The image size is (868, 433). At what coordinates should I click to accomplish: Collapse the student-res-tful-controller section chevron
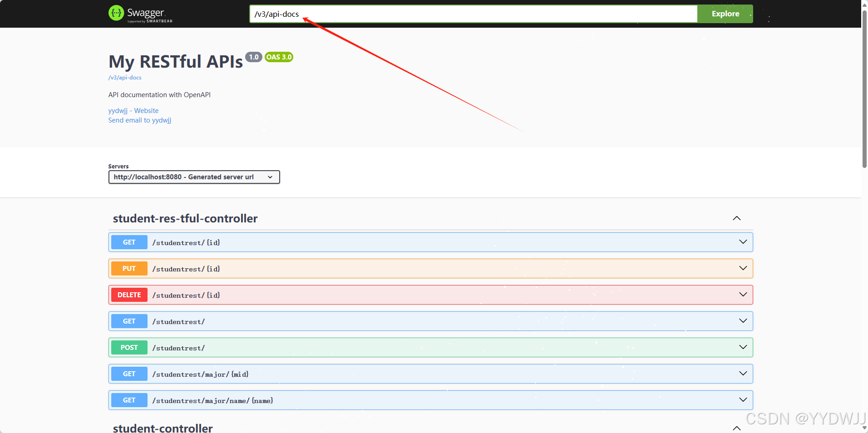[737, 218]
